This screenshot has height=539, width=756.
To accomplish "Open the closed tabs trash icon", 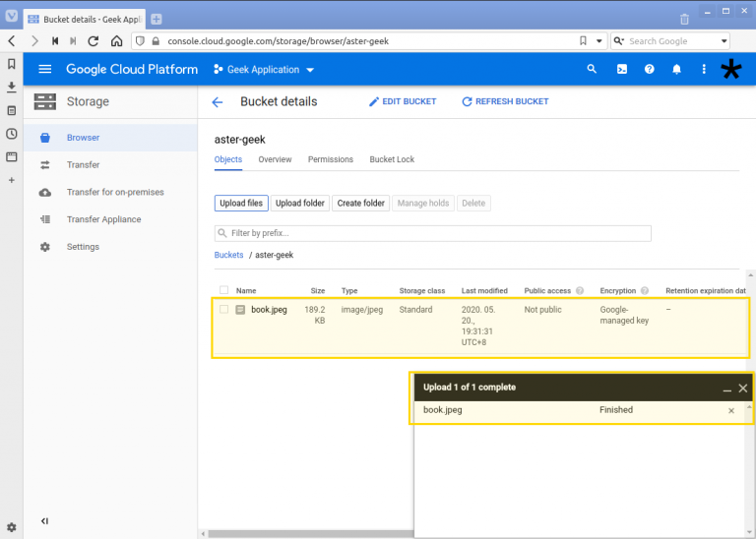I will 684,20.
